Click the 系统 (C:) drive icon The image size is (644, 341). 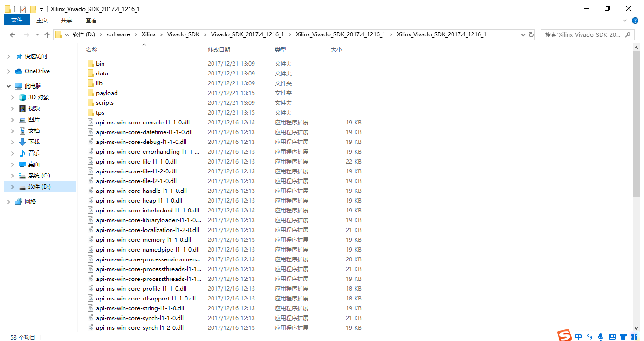click(x=22, y=176)
